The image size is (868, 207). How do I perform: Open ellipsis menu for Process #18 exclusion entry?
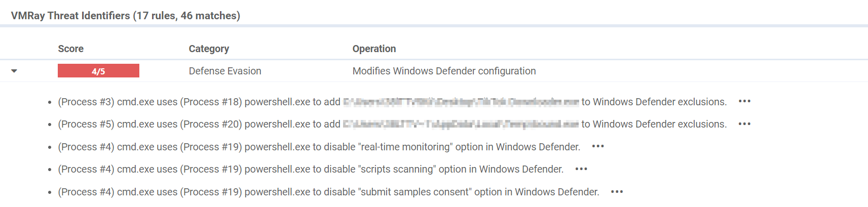[744, 101]
